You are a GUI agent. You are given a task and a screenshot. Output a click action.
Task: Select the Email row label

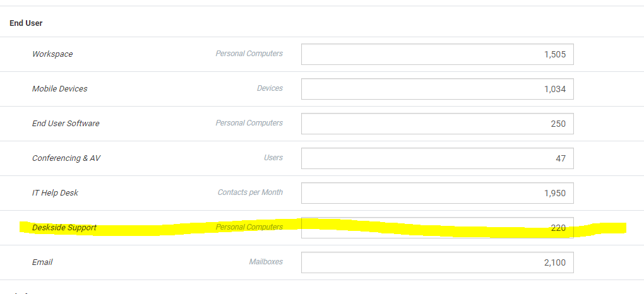(42, 262)
